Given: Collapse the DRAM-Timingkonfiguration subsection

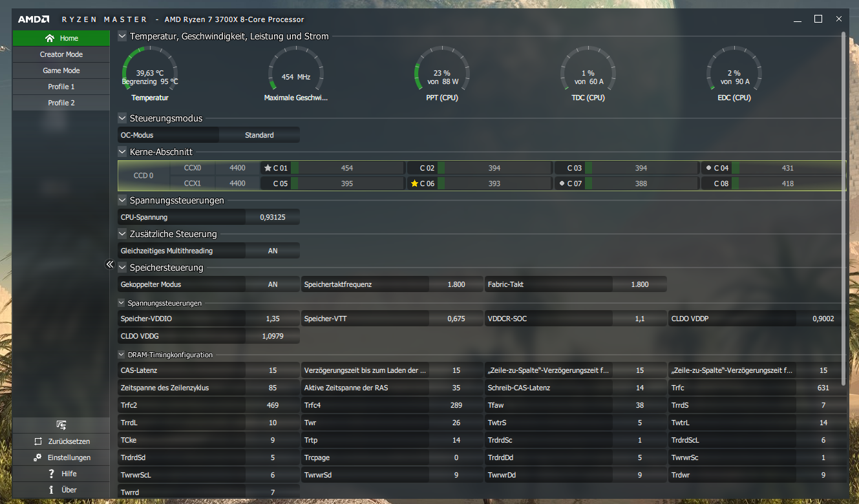Looking at the screenshot, I should click(122, 354).
